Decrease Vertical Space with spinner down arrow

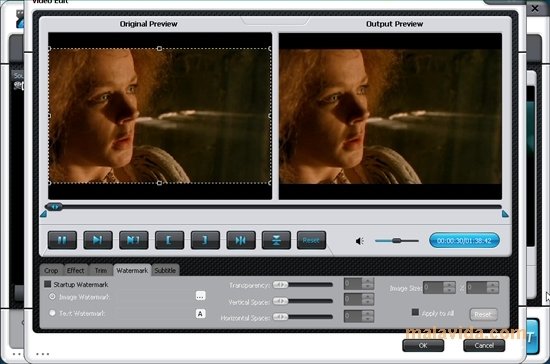click(x=368, y=302)
